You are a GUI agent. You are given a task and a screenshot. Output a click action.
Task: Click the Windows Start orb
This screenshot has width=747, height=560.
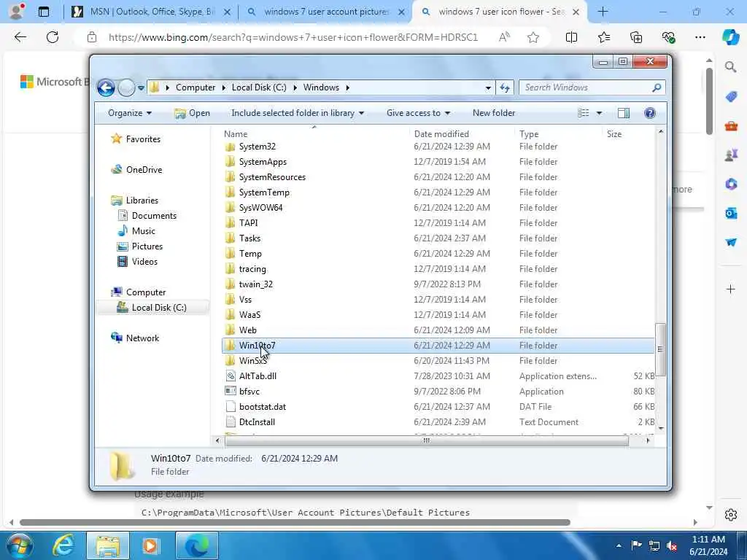[x=19, y=545]
